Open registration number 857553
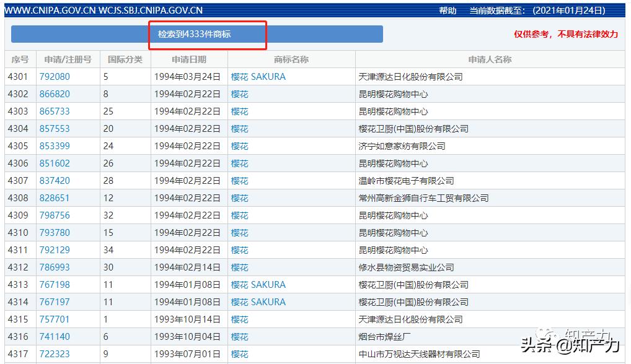Viewport: 631px width, 364px height. pyautogui.click(x=55, y=129)
